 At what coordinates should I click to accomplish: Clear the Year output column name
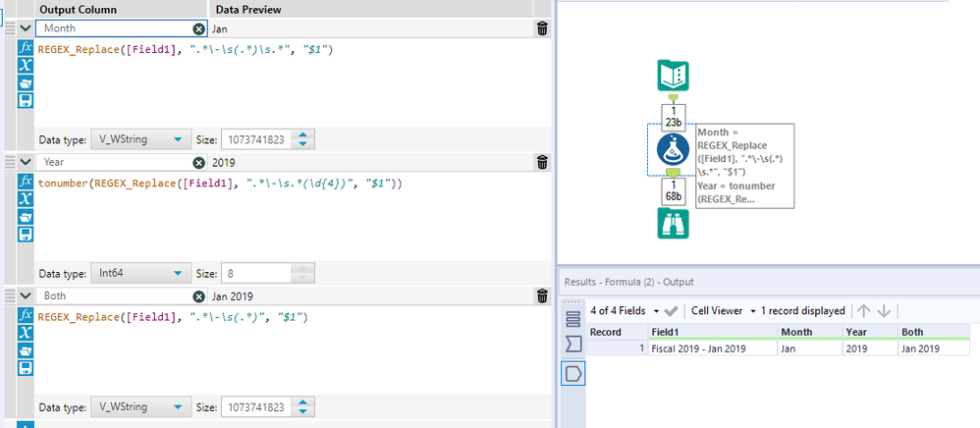[x=198, y=162]
